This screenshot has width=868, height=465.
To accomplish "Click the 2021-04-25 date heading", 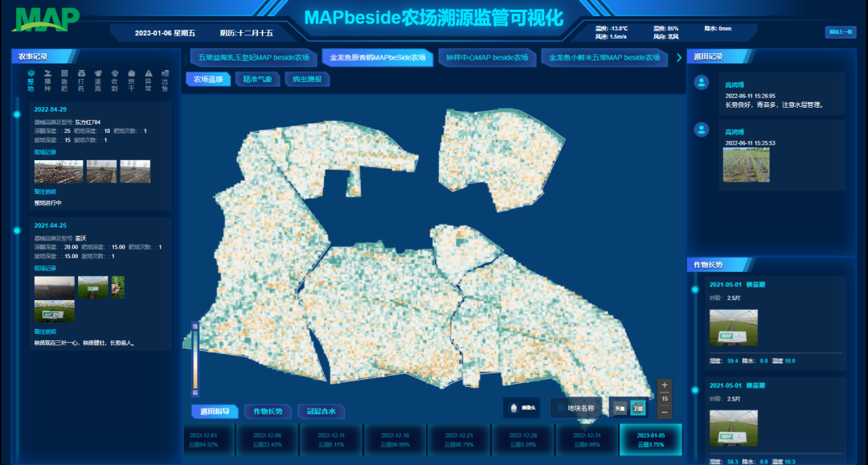I will 51,226.
